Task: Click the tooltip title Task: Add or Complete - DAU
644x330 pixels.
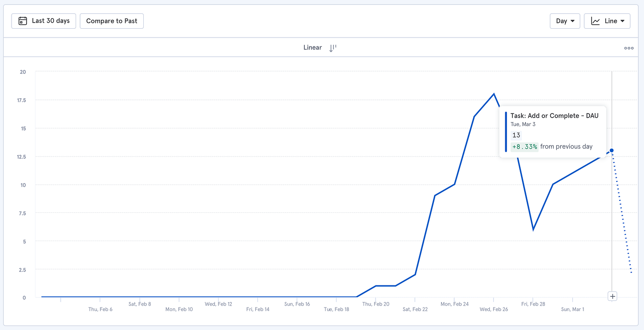Action: (x=554, y=115)
